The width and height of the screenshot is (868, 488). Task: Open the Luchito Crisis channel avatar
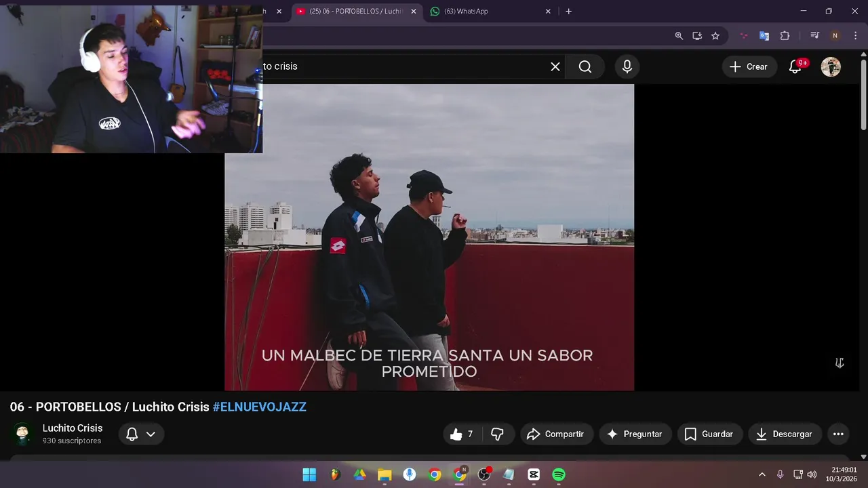pyautogui.click(x=23, y=434)
